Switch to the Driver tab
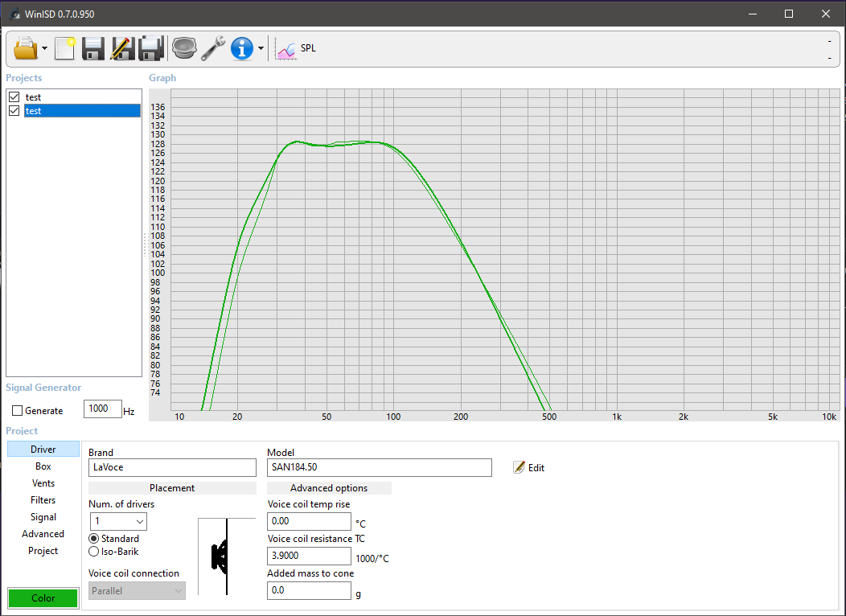Image resolution: width=846 pixels, height=616 pixels. [43, 450]
